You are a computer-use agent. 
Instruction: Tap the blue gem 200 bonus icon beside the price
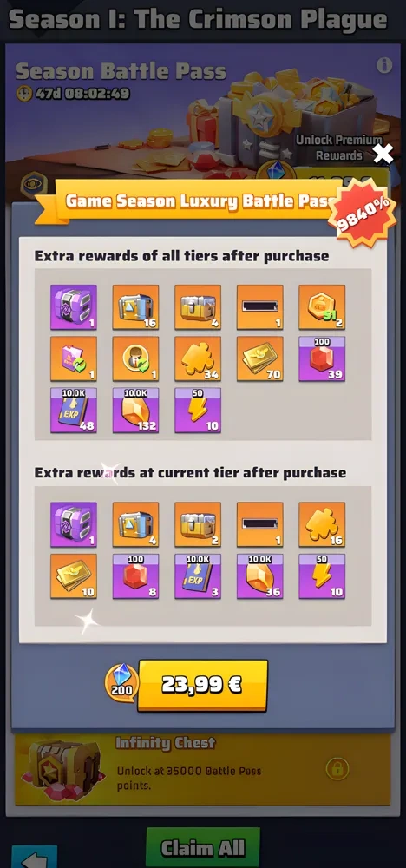click(121, 682)
